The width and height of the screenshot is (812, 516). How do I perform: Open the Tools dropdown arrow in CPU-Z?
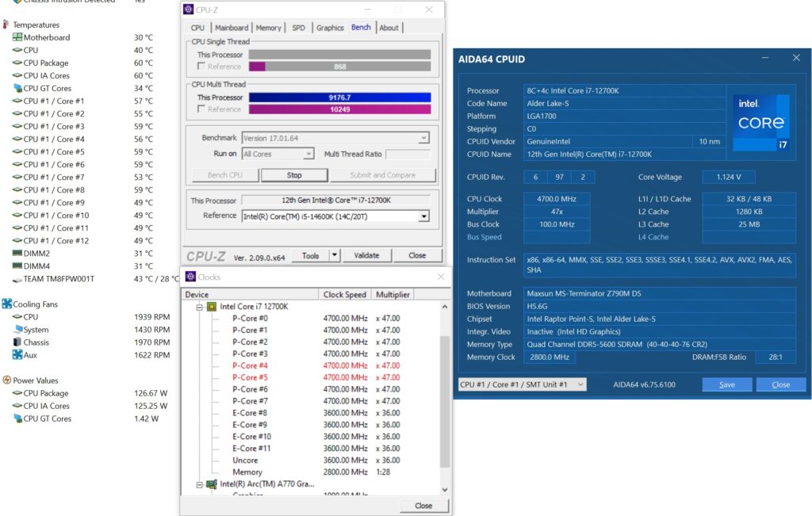pyautogui.click(x=335, y=255)
